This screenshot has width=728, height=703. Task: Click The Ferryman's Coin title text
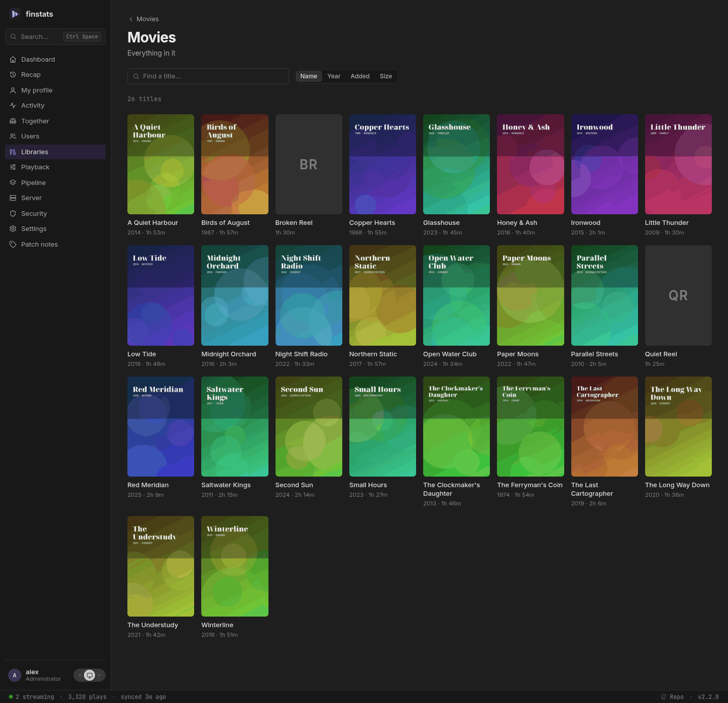pyautogui.click(x=530, y=485)
